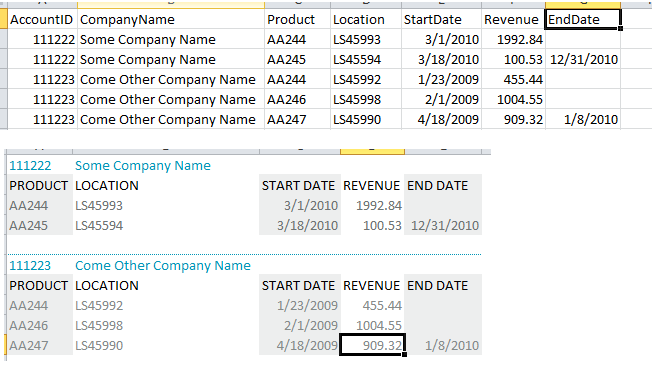The height and width of the screenshot is (371, 662).
Task: Select revenue 909.32 in the top table
Action: pyautogui.click(x=513, y=119)
